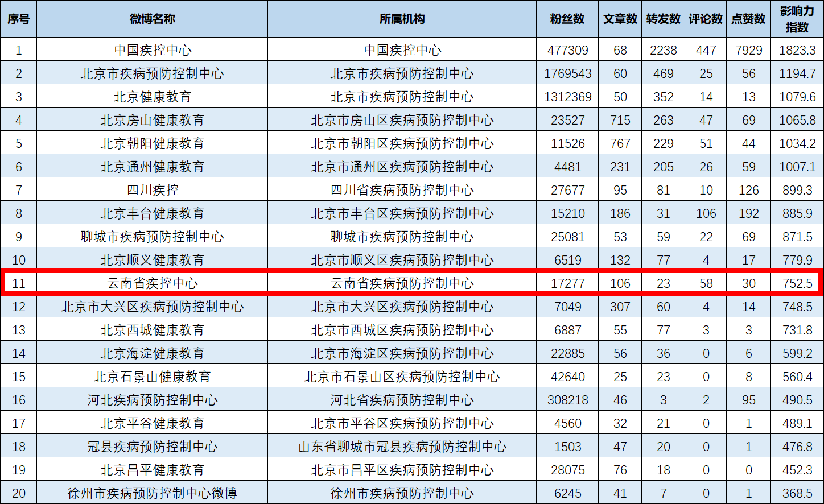824x504 pixels.
Task: Select follower count 42640
Action: (x=567, y=377)
